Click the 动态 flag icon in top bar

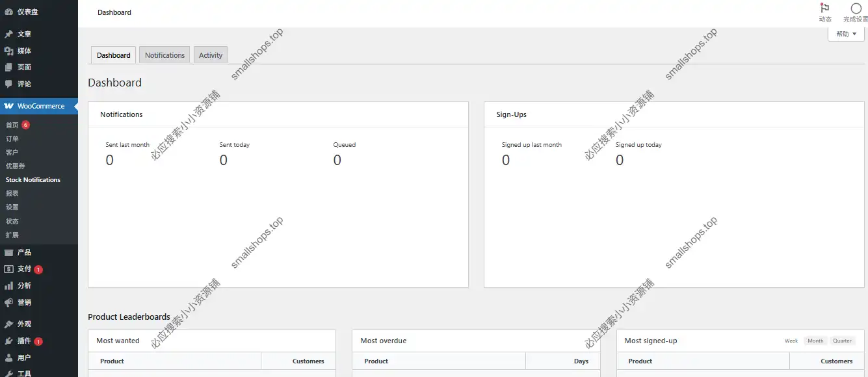(824, 9)
